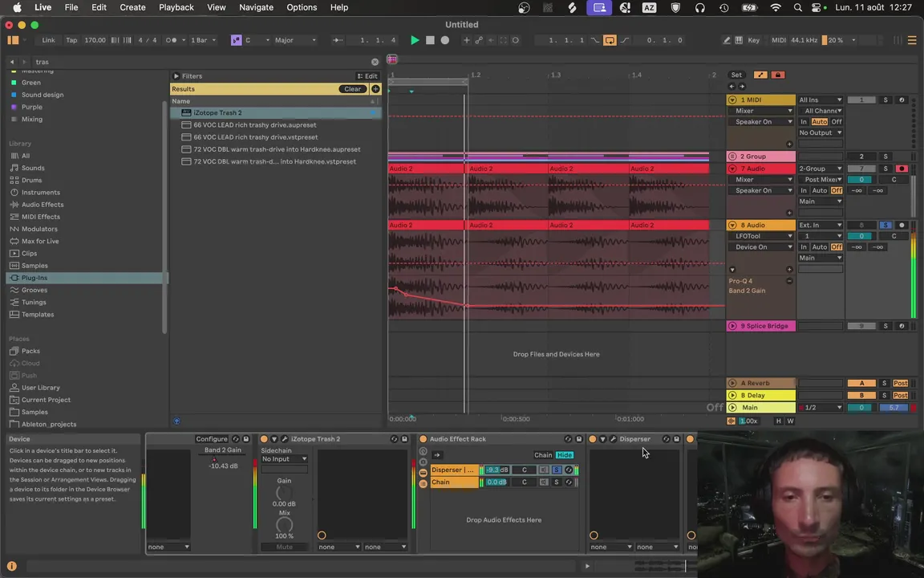
Task: Fold the 1 MIDI track
Action: pyautogui.click(x=732, y=100)
